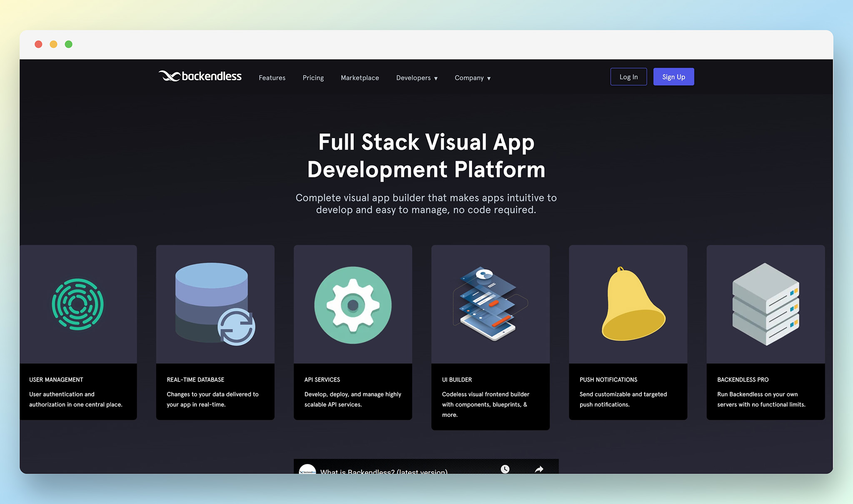The width and height of the screenshot is (853, 504).
Task: Click the Watch Later clock on the video
Action: tap(505, 469)
